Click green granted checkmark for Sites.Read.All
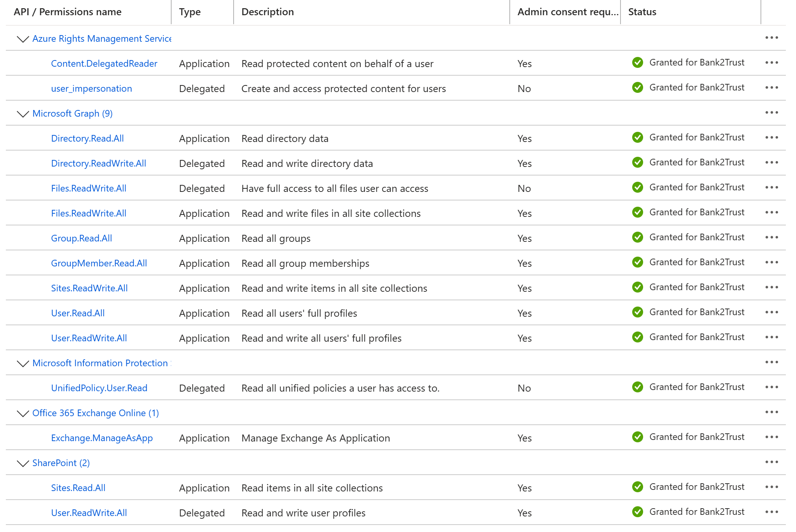This screenshot has height=532, width=796. point(638,487)
